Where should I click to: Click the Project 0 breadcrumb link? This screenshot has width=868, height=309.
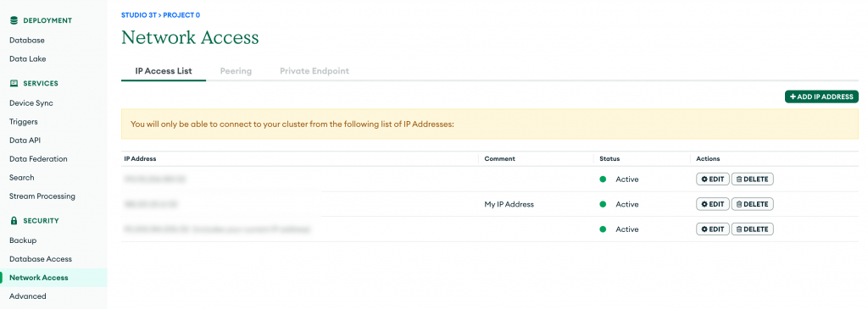(181, 15)
